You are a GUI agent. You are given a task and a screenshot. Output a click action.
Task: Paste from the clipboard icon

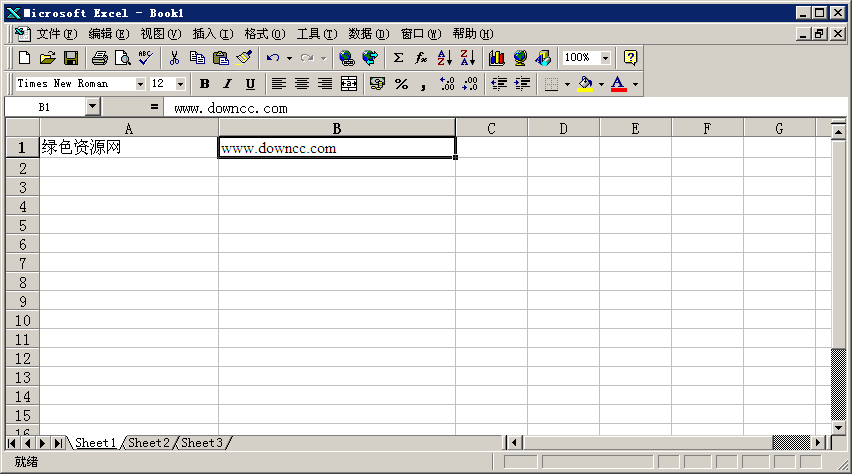coord(220,58)
